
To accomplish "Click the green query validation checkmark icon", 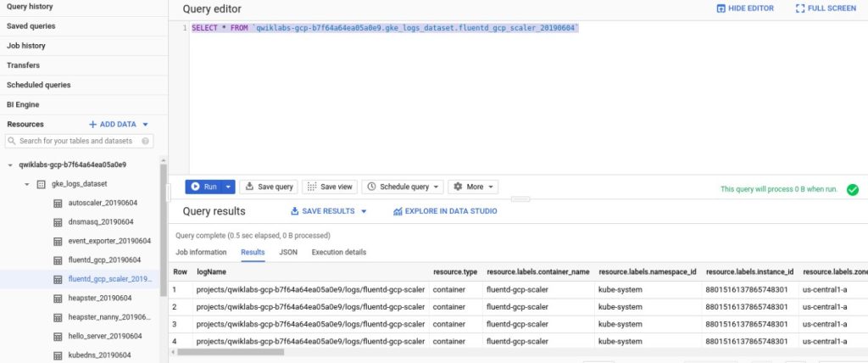I will pos(852,190).
